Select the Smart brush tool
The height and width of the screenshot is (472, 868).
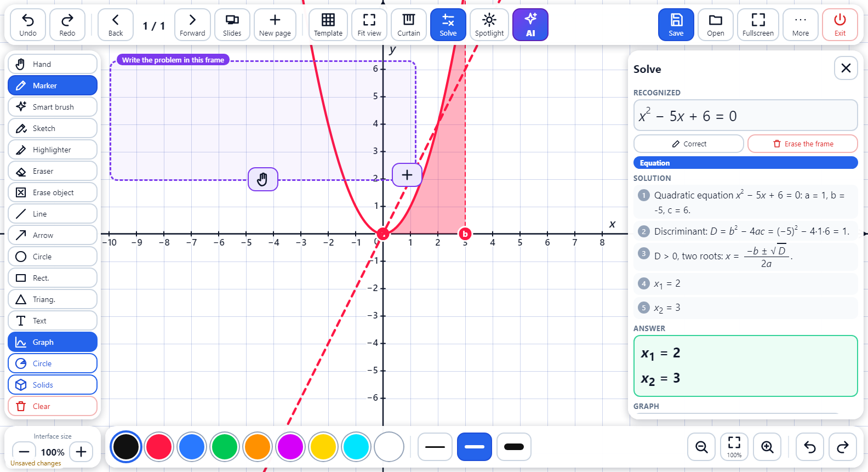coord(53,107)
